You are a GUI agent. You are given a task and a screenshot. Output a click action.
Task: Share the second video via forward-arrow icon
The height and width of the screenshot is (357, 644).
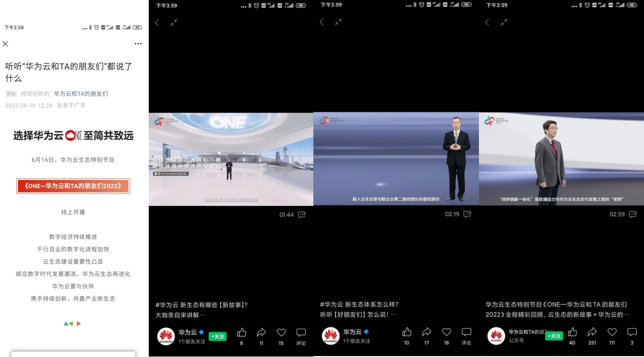426,332
